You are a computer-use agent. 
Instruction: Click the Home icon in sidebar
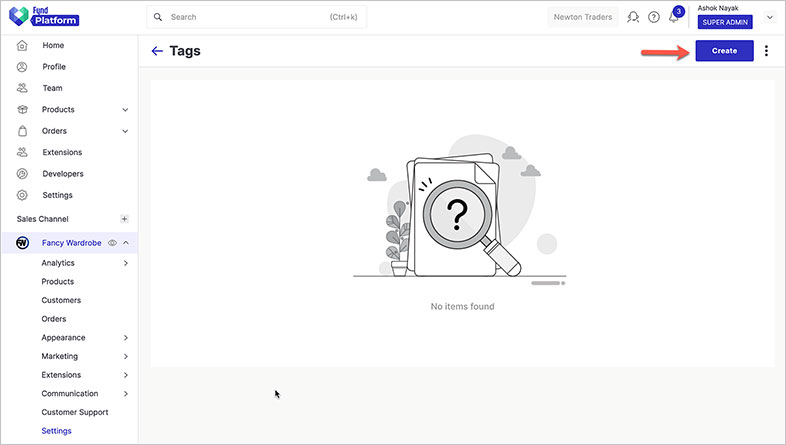click(22, 46)
